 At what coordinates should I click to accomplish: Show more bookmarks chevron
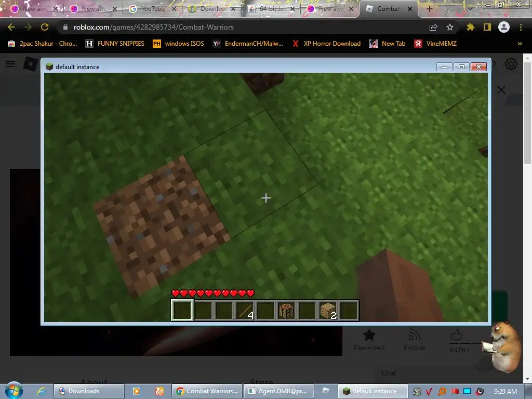coord(520,44)
